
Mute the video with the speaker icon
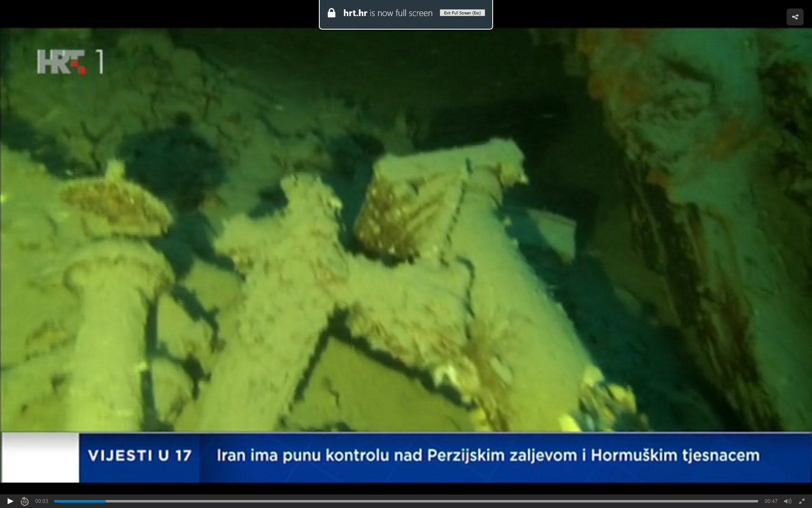click(787, 501)
